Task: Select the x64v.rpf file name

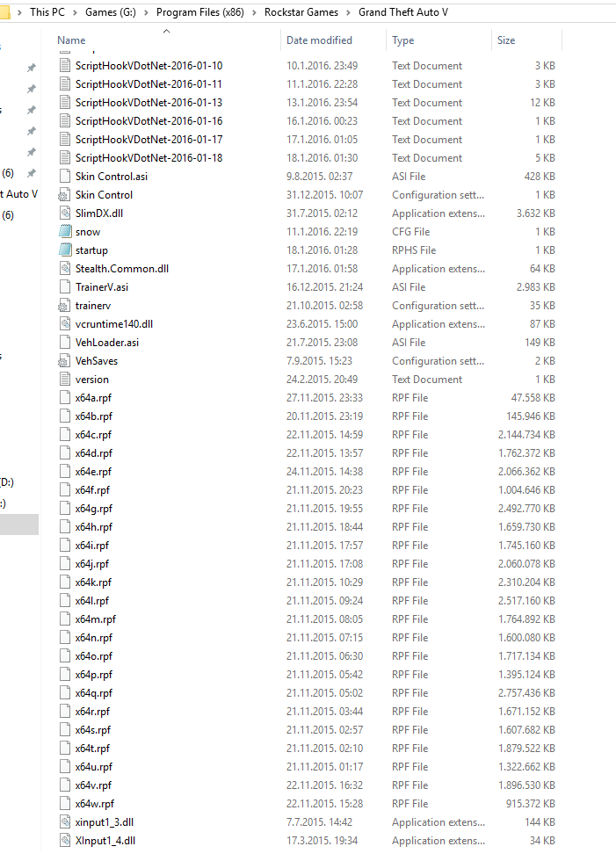Action: tap(93, 785)
